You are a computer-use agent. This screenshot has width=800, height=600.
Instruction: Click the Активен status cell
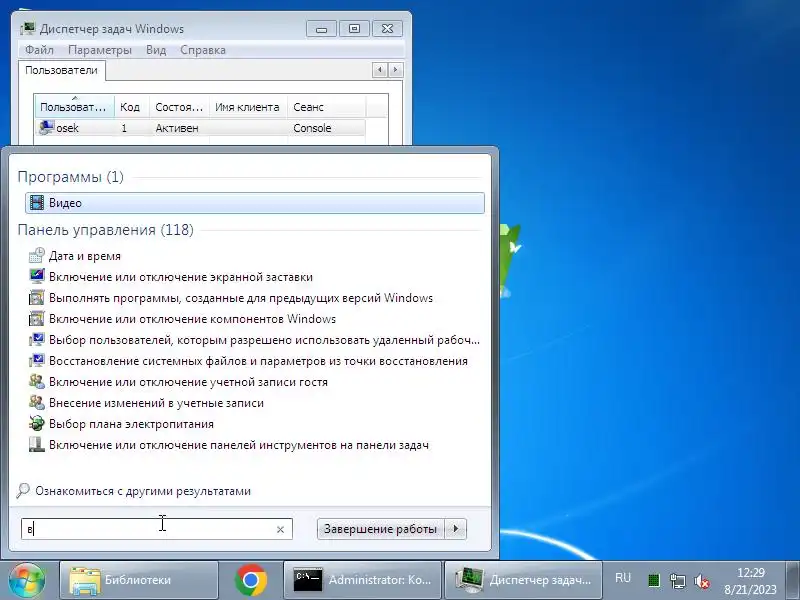click(x=179, y=128)
